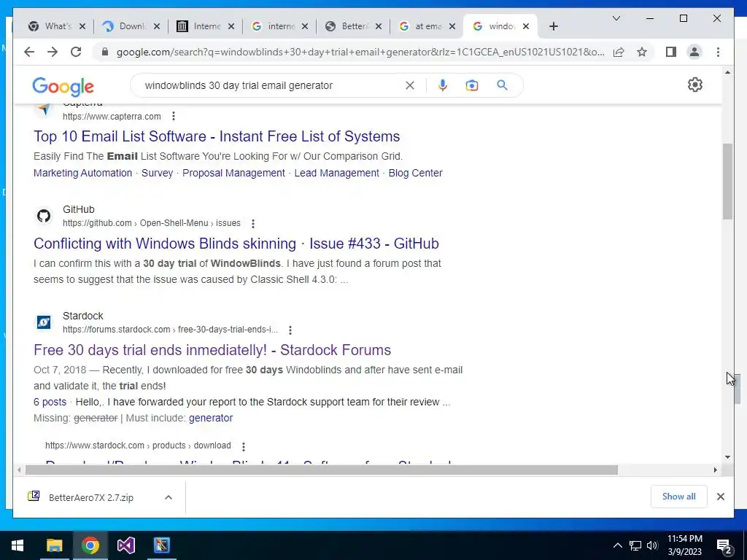
Task: Show hidden system tray icons
Action: 617,545
